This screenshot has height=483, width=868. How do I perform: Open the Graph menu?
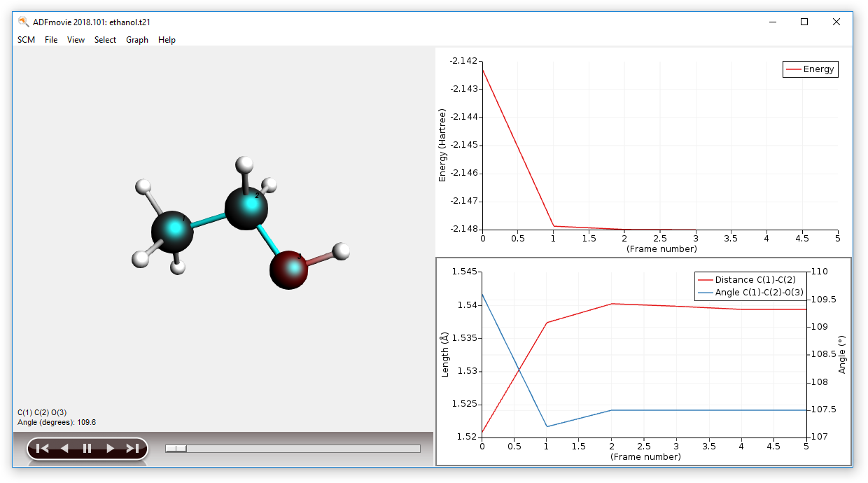(137, 40)
